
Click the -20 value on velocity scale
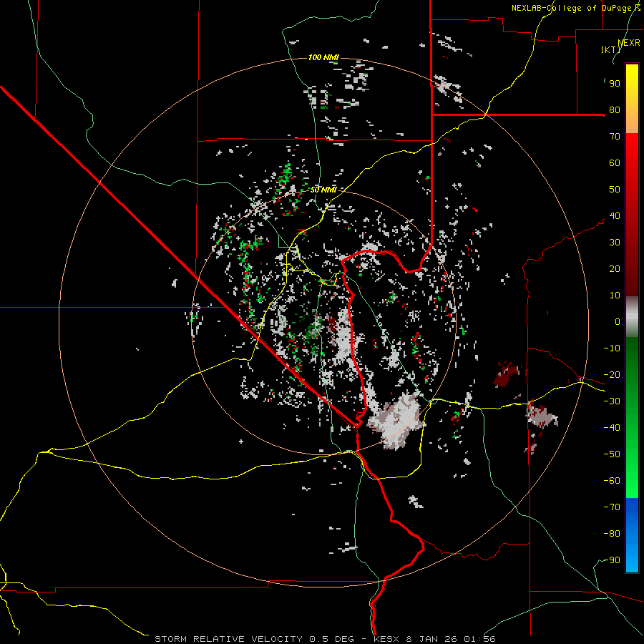[x=612, y=375]
